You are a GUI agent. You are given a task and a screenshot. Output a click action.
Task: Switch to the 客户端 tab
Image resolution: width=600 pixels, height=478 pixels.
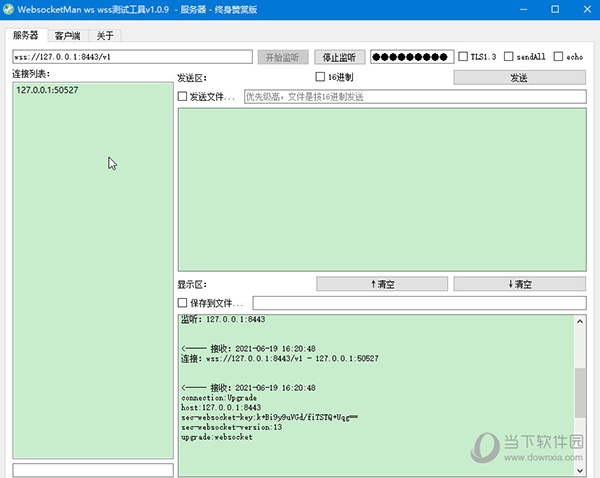tap(67, 36)
